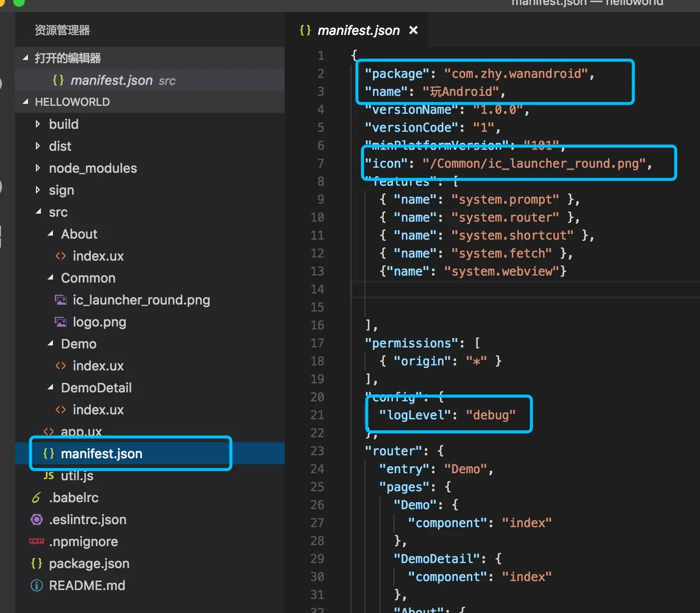
Task: Collapse the HELLOWORLD project section arrow
Action: click(25, 102)
